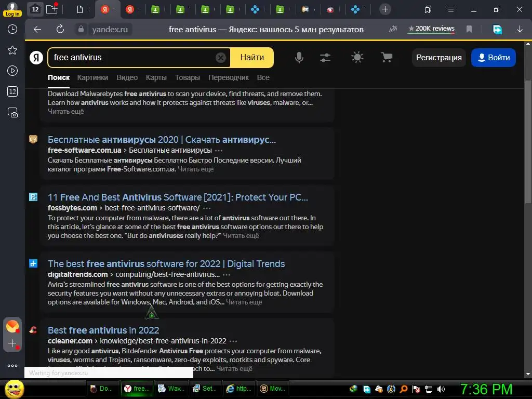Click the page vertical scrollbar thumb
The image size is (532, 399).
(x=528, y=141)
